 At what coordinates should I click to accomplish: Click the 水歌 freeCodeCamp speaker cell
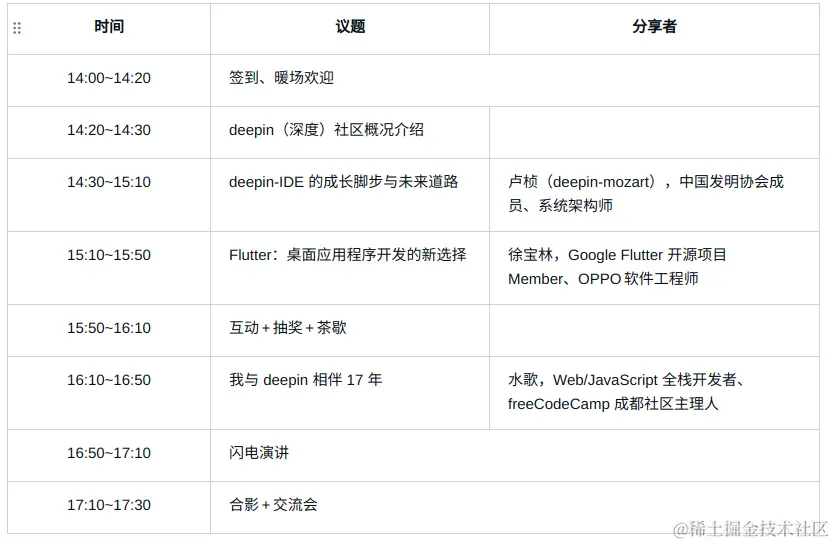tap(628, 392)
